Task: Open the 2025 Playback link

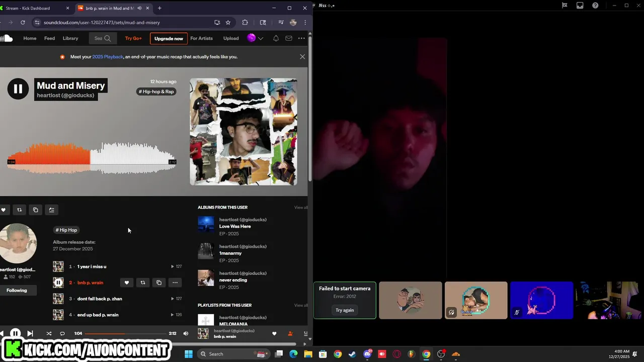Action: pyautogui.click(x=108, y=57)
